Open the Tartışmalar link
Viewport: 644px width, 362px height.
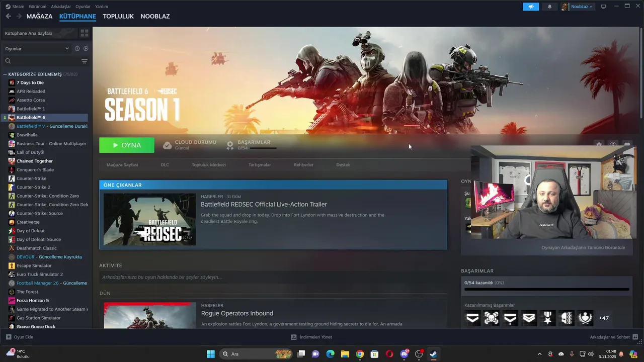tap(260, 165)
